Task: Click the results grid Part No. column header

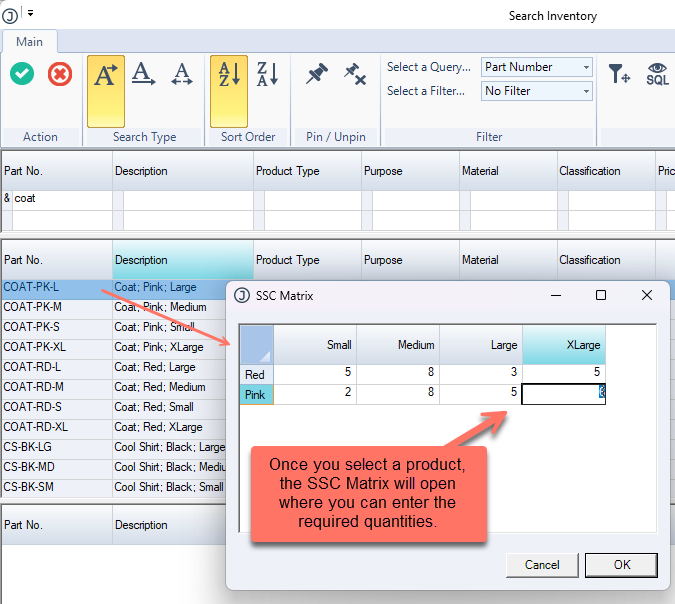Action: tap(57, 260)
